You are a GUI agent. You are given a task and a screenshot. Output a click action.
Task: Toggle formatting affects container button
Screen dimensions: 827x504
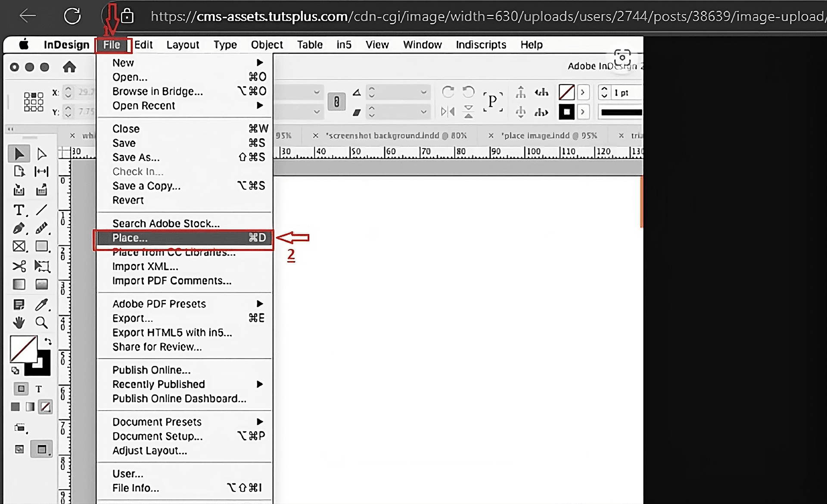(21, 389)
